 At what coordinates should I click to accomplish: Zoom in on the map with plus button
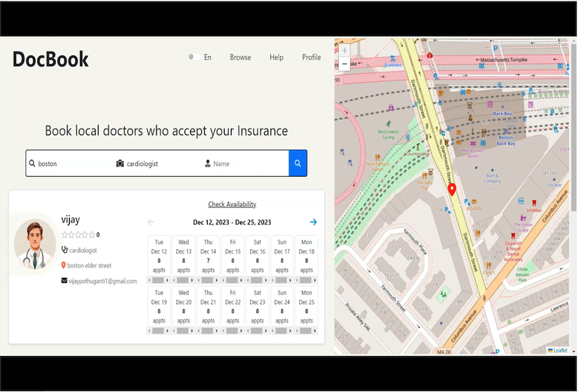coord(344,51)
